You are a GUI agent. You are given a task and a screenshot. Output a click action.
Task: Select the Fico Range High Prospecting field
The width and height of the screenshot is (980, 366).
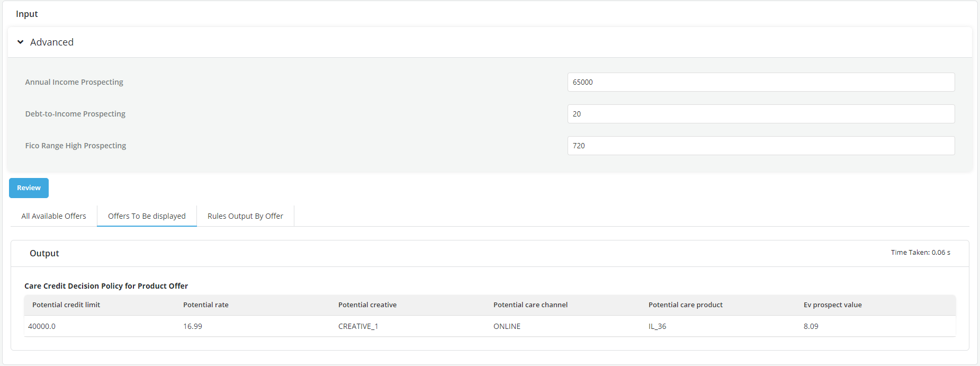[x=760, y=146]
